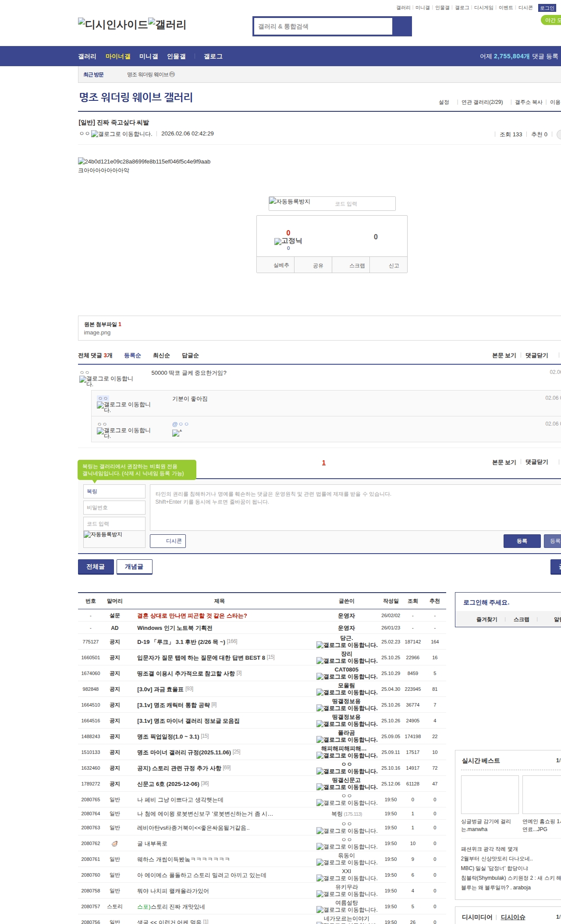Image resolution: width=561 pixels, height=924 pixels.
Task: Click the search button beside the gallery search box
Action: tap(402, 26)
